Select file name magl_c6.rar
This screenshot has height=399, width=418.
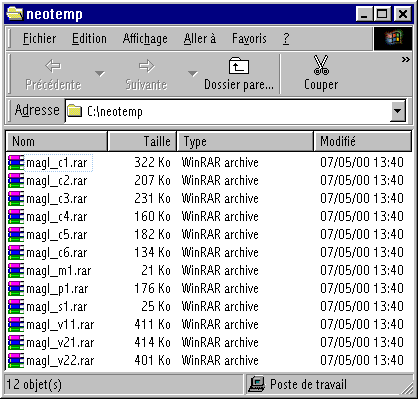[x=57, y=253]
